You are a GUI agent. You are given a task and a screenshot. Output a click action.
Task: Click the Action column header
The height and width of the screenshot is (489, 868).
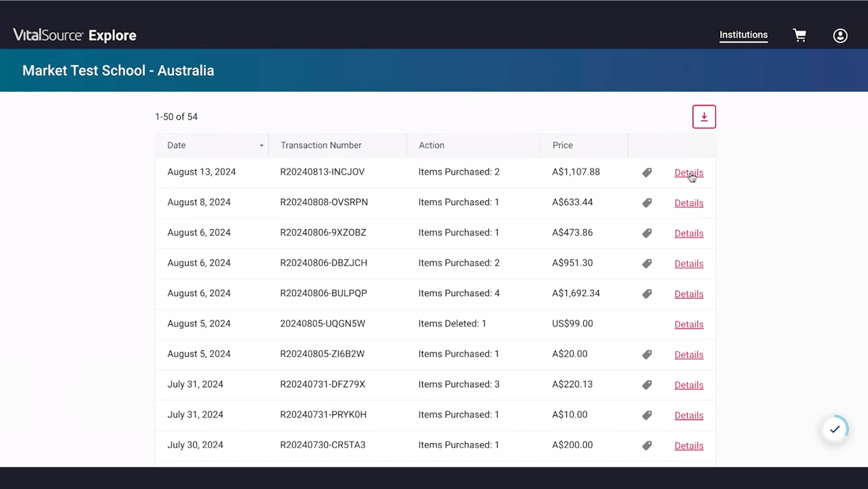[x=431, y=145]
